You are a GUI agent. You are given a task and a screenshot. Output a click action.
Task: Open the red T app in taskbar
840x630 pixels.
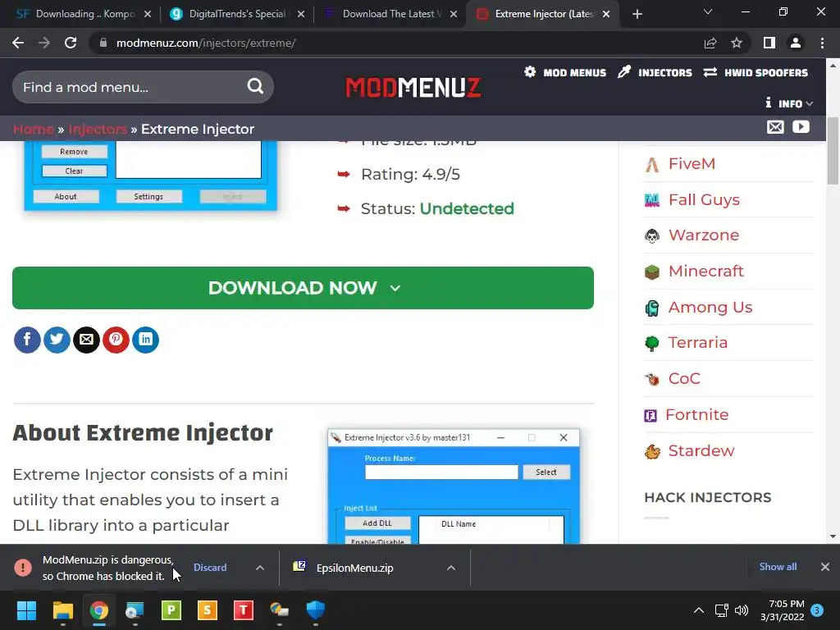click(x=243, y=610)
